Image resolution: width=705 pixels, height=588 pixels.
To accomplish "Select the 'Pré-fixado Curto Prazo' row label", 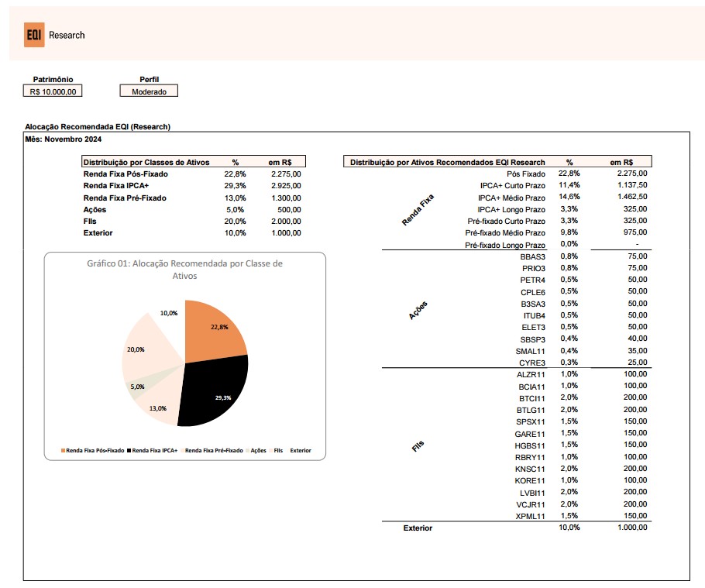I will click(506, 221).
